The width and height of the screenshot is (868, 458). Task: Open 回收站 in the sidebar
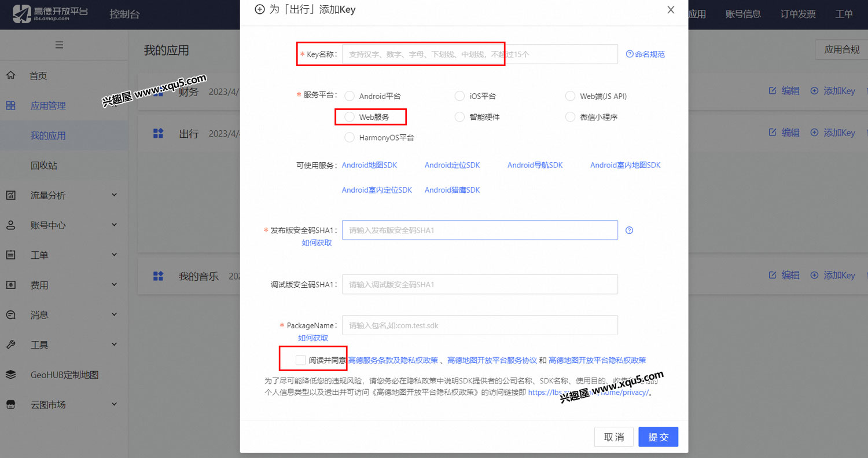tap(44, 166)
